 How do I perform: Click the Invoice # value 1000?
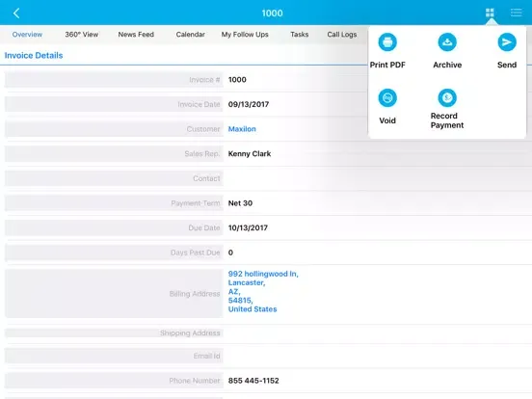click(237, 80)
